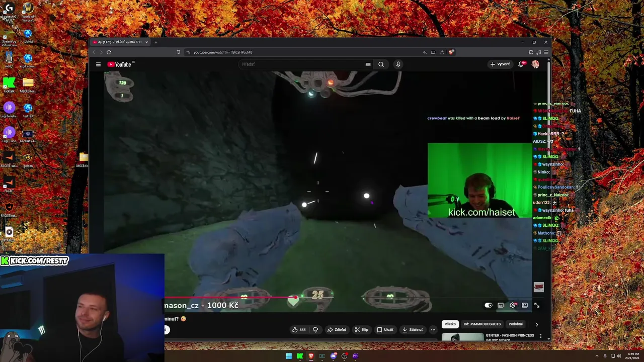Open the on-screen keyboard icon in search
Screen dimensions: 644x362
click(x=368, y=64)
